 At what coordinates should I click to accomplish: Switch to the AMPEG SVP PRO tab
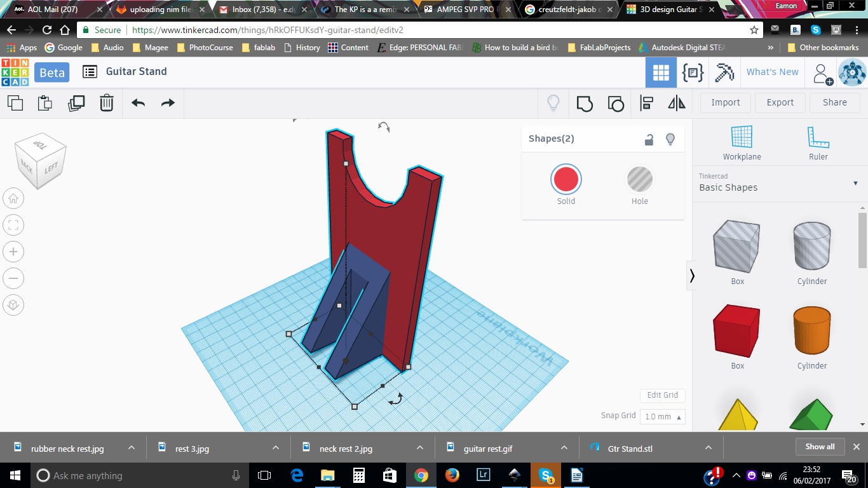[x=468, y=10]
